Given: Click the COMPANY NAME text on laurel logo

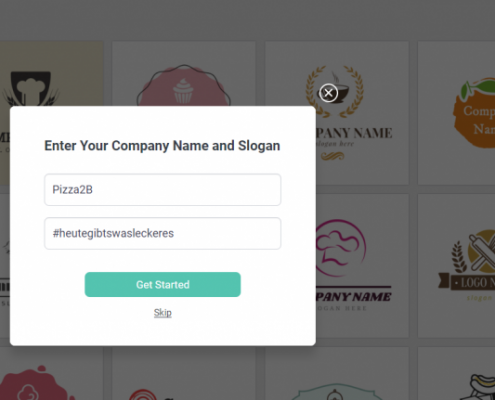Looking at the screenshot, I should point(354,133).
